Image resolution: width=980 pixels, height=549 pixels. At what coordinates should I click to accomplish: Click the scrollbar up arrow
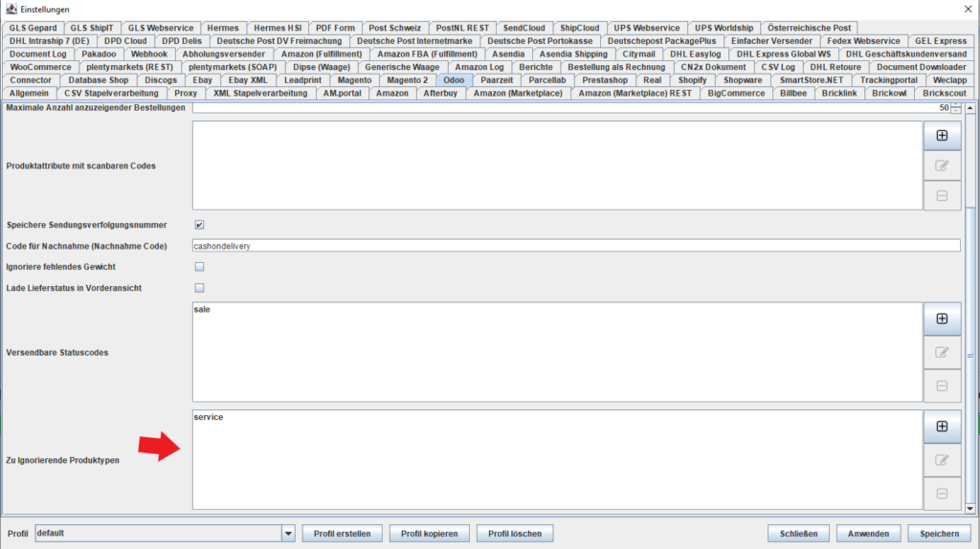coord(970,108)
